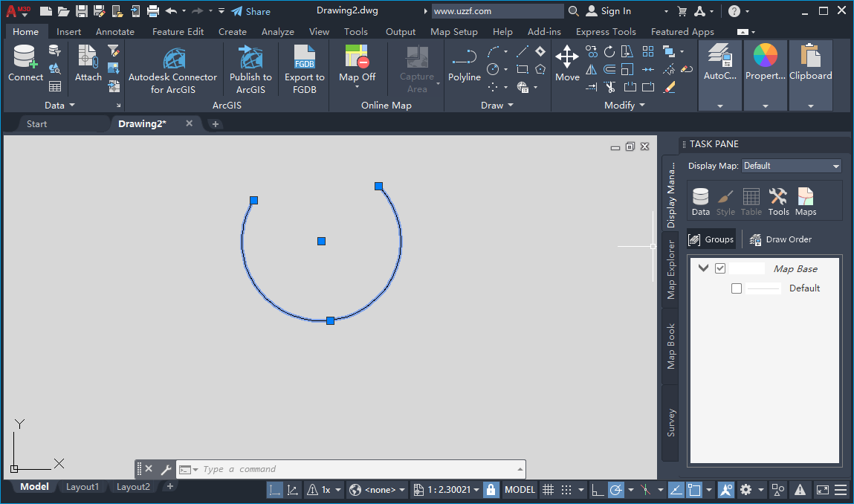The width and height of the screenshot is (854, 504).
Task: Pick the Line draw tool
Action: click(523, 51)
